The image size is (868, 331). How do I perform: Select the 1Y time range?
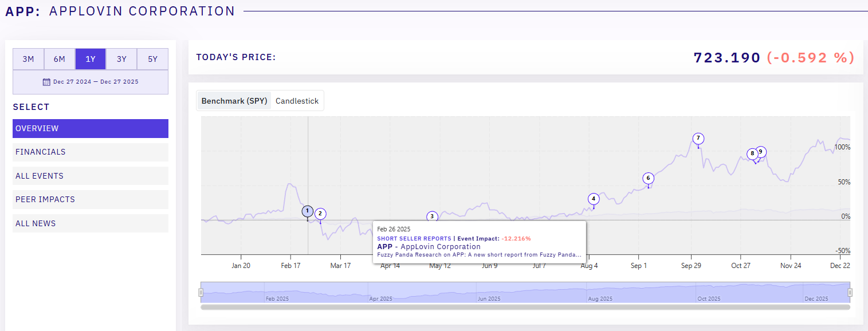click(91, 59)
